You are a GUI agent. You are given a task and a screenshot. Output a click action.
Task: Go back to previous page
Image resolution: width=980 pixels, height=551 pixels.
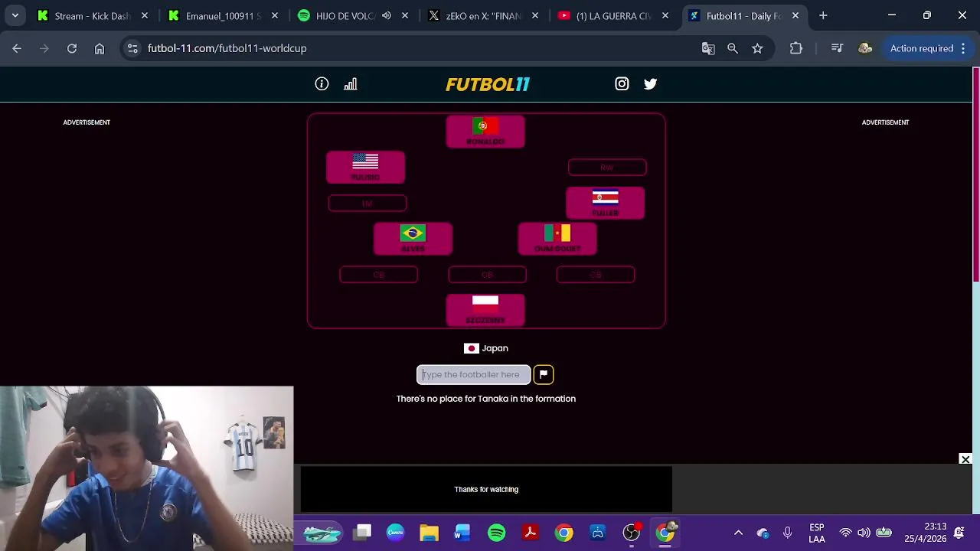17,48
